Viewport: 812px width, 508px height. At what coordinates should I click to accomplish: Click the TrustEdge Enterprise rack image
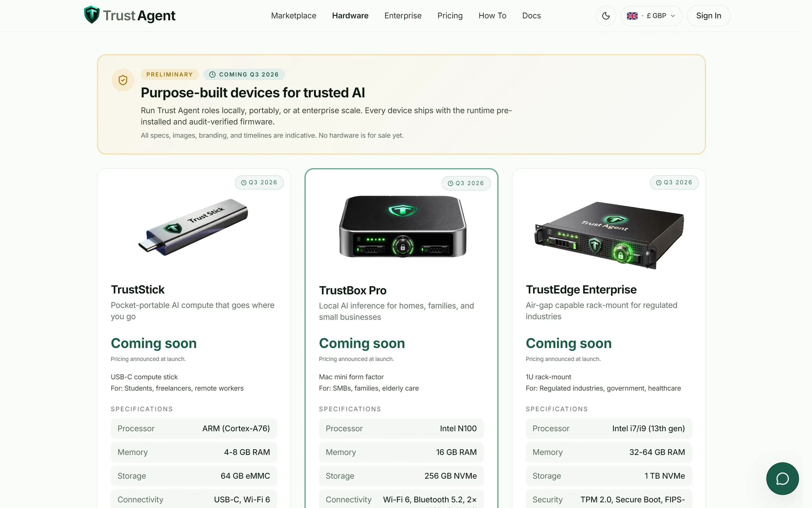point(609,235)
